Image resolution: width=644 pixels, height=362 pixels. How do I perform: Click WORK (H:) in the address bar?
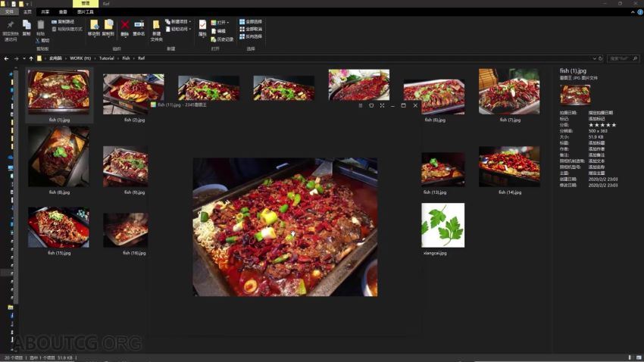point(80,58)
